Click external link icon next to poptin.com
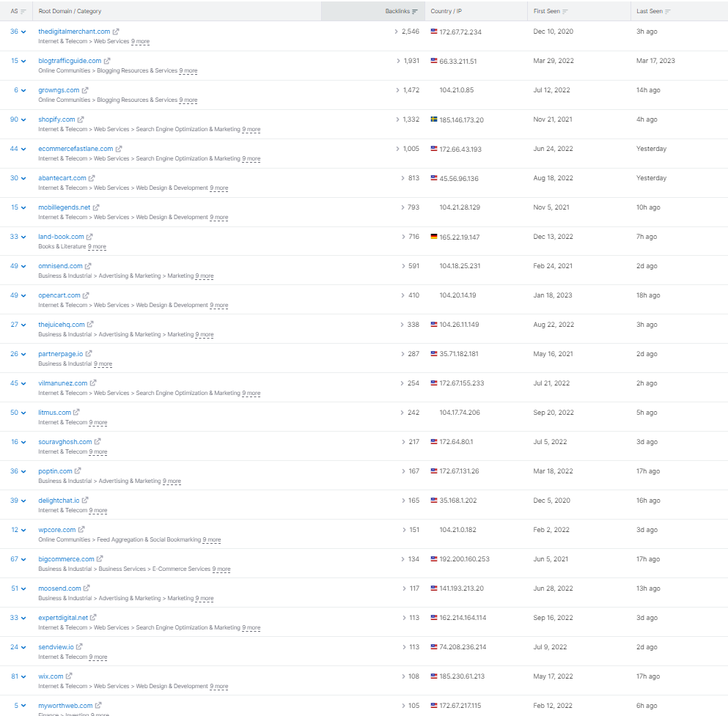 click(x=78, y=471)
